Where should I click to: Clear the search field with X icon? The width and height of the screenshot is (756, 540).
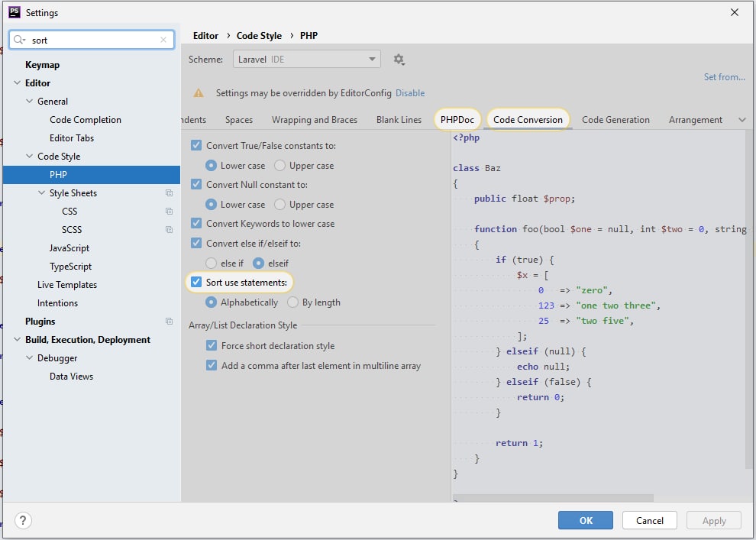pyautogui.click(x=163, y=40)
